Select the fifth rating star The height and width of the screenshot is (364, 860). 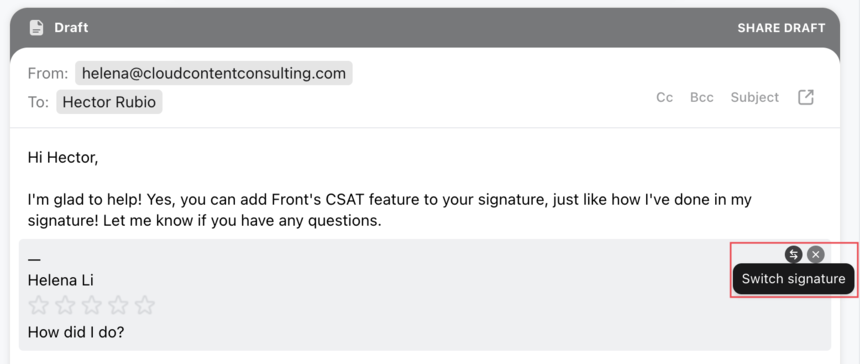145,305
